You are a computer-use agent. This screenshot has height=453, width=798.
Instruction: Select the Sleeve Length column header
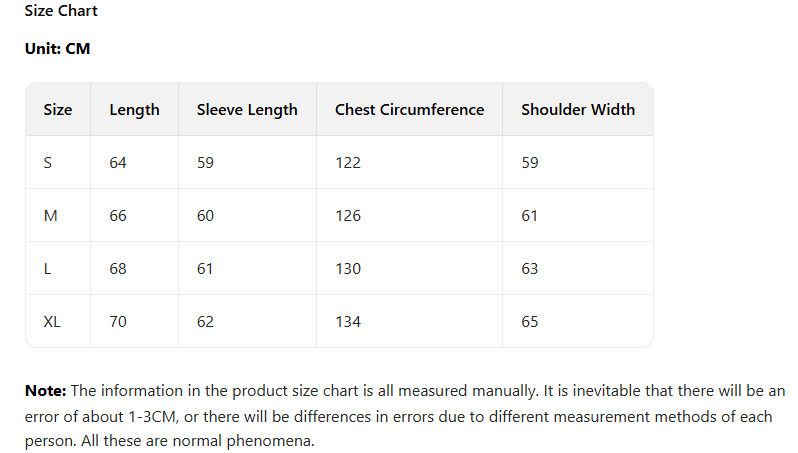pyautogui.click(x=247, y=110)
